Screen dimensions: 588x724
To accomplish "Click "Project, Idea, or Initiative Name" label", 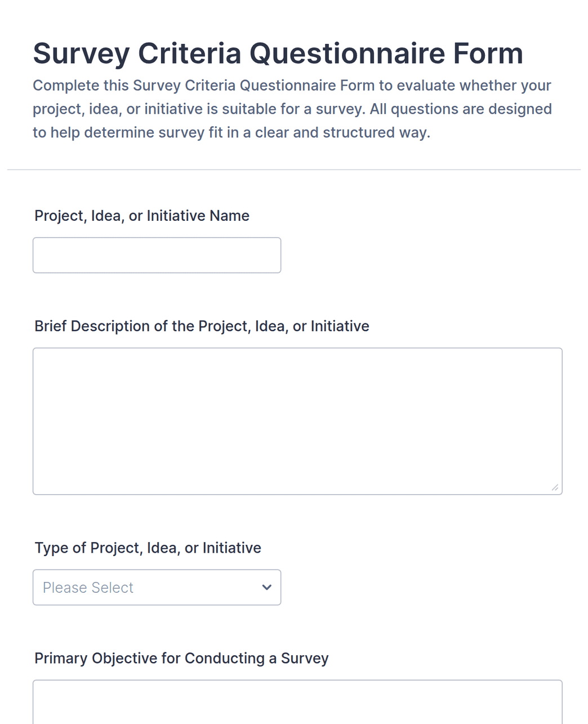I will tap(142, 216).
